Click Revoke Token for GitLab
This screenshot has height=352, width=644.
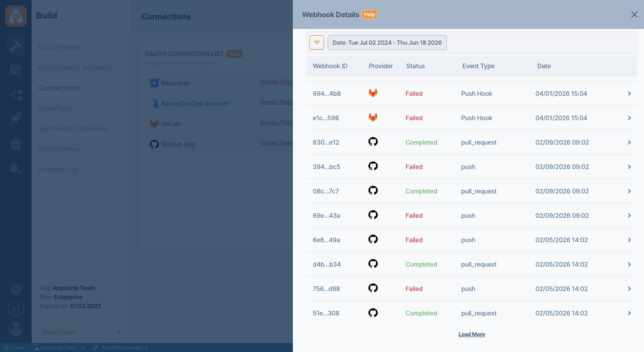(x=277, y=122)
